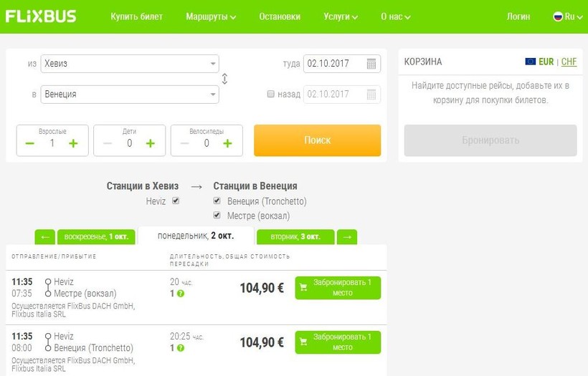Swap origin and destination arrows icon
588x376 pixels.
click(224, 79)
